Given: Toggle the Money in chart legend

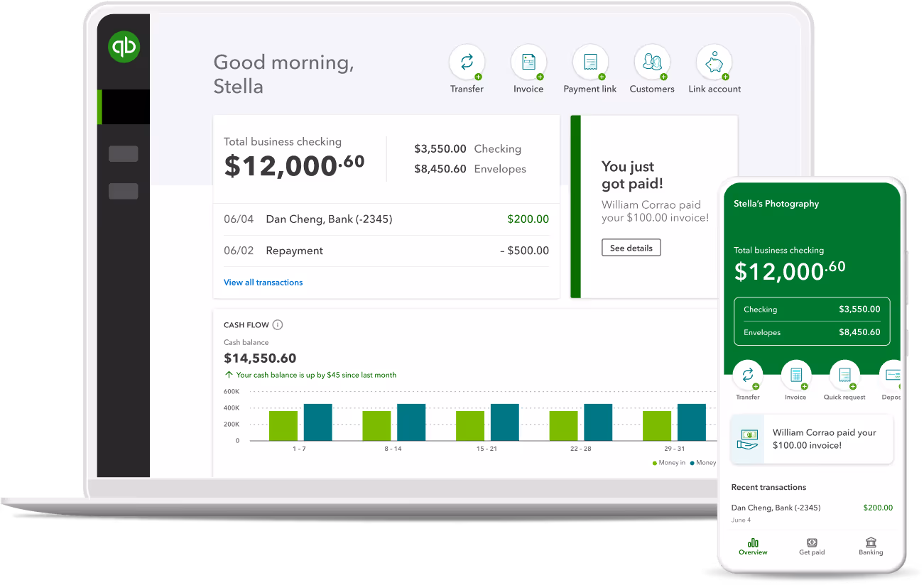Looking at the screenshot, I should [x=671, y=462].
